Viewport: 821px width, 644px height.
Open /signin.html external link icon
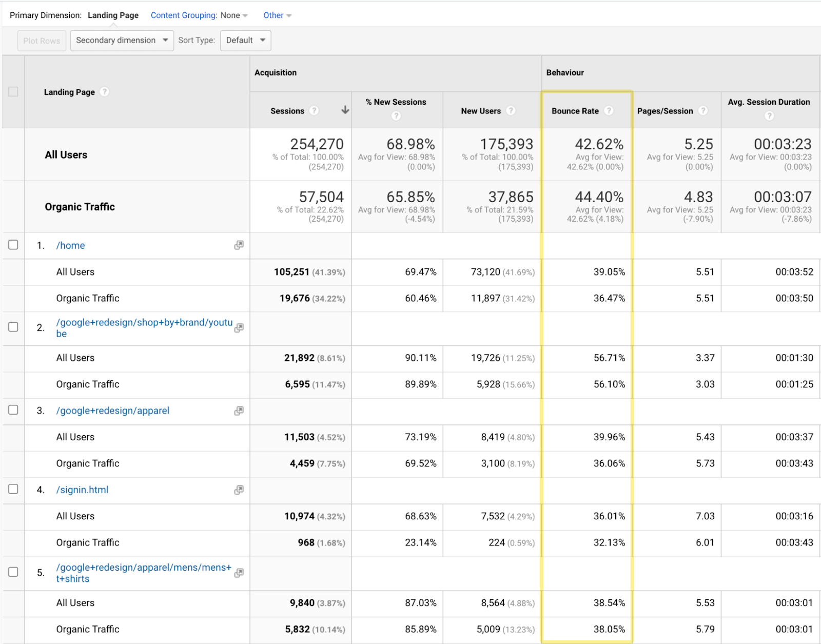[x=239, y=490]
